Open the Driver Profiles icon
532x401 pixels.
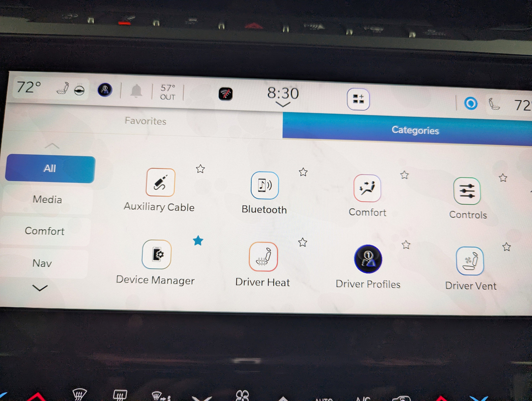tap(368, 259)
